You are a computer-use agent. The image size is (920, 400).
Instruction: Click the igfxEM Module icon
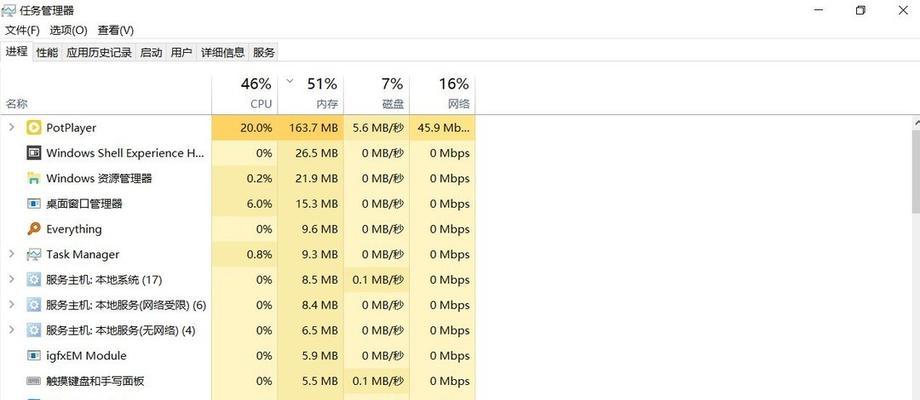(x=33, y=355)
